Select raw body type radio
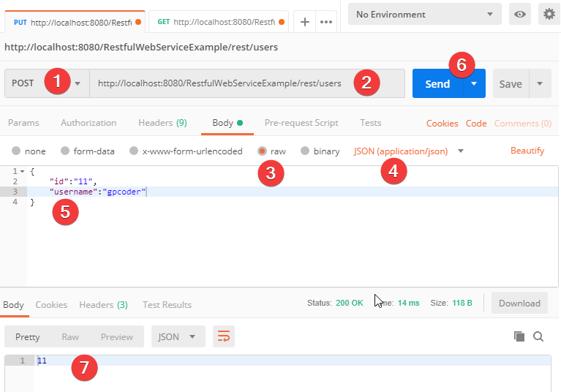Screen dimensions: 561x392 click(262, 151)
